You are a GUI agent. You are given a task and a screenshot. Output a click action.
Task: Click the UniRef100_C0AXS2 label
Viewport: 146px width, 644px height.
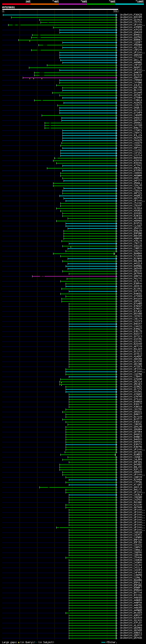[x=131, y=326]
